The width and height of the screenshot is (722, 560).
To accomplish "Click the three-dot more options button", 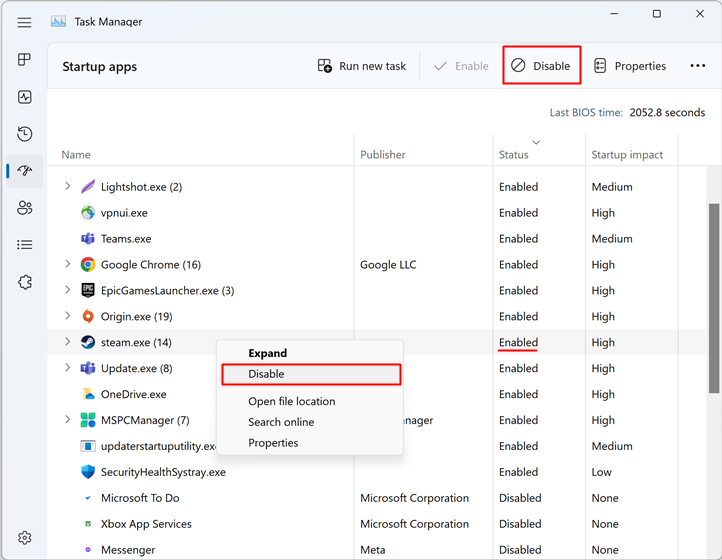I will point(697,66).
